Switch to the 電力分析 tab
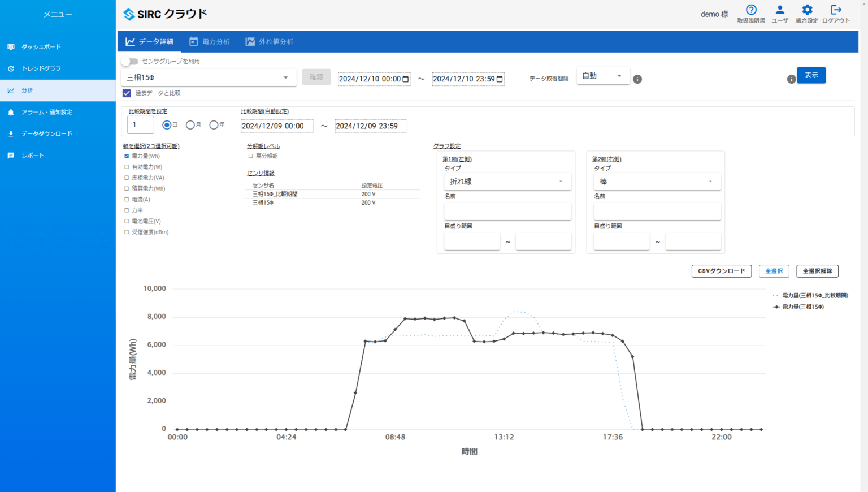868x492 pixels. click(209, 41)
